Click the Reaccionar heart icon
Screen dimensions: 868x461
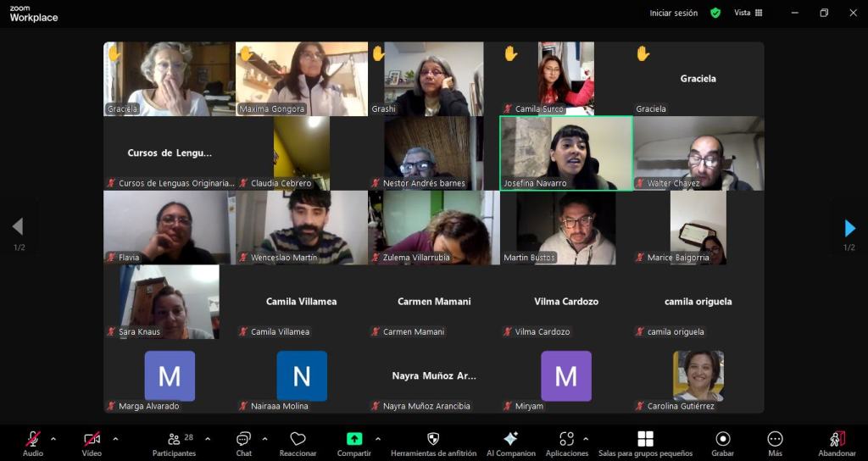pyautogui.click(x=298, y=439)
